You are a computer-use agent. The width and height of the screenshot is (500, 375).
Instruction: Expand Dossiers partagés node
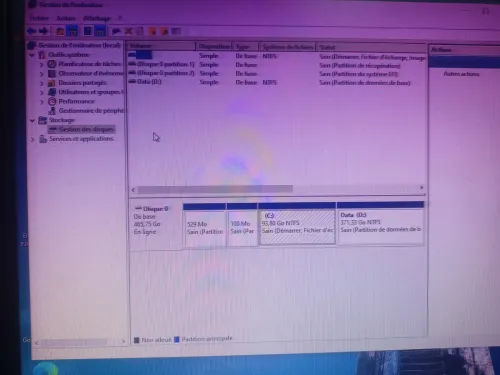(41, 83)
